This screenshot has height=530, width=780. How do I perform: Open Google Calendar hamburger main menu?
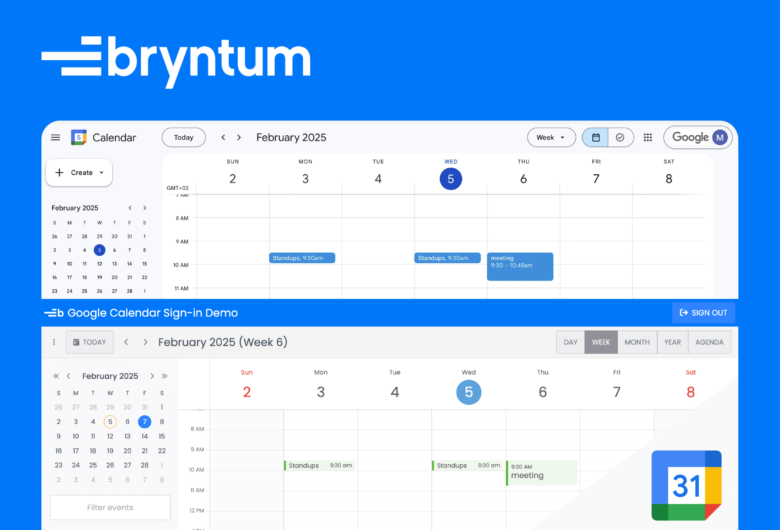(x=55, y=137)
